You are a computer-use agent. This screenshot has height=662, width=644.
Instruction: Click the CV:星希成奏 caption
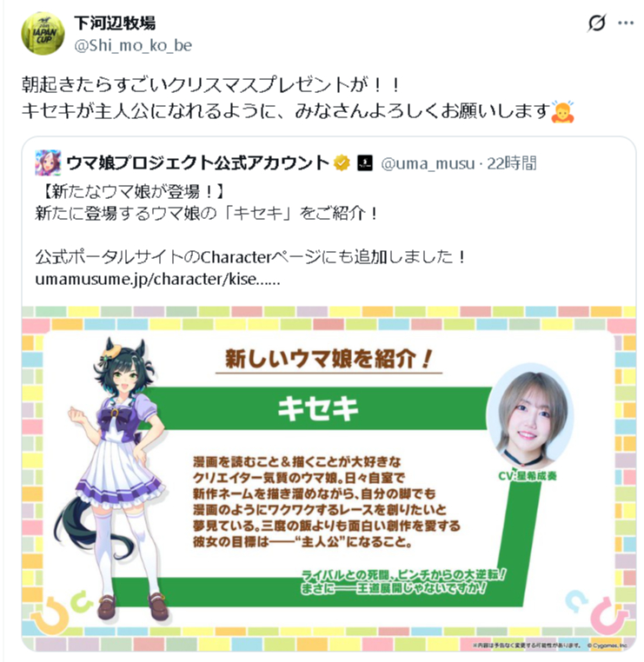528,476
